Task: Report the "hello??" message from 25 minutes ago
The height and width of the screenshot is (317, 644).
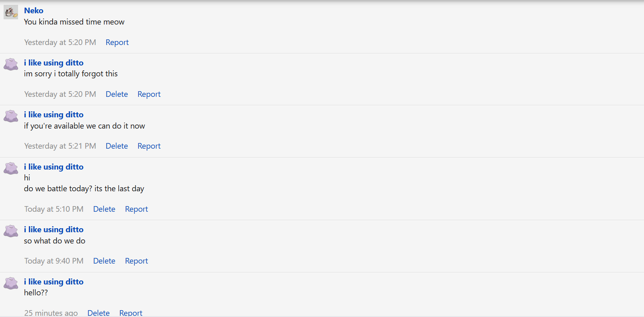Action: (x=131, y=313)
